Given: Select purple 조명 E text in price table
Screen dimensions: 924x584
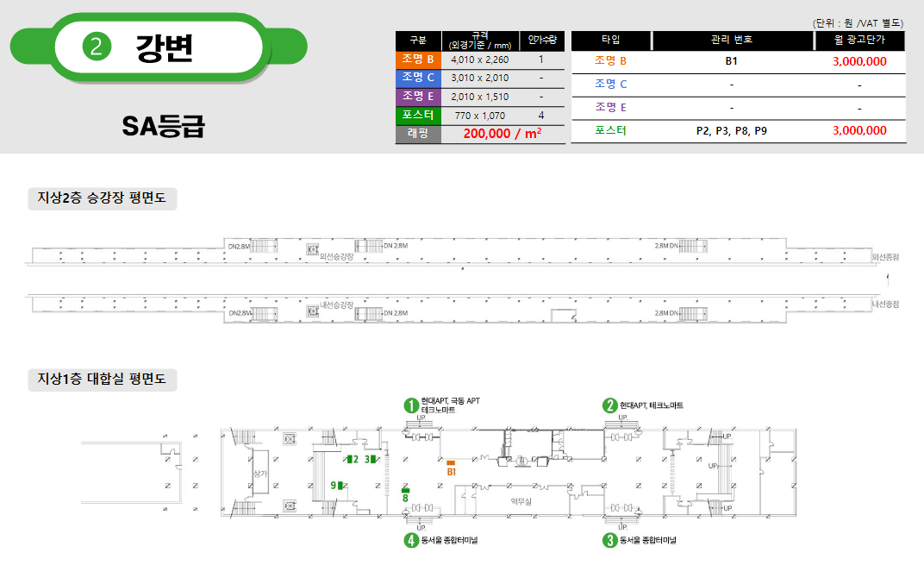Looking at the screenshot, I should coord(610,107).
